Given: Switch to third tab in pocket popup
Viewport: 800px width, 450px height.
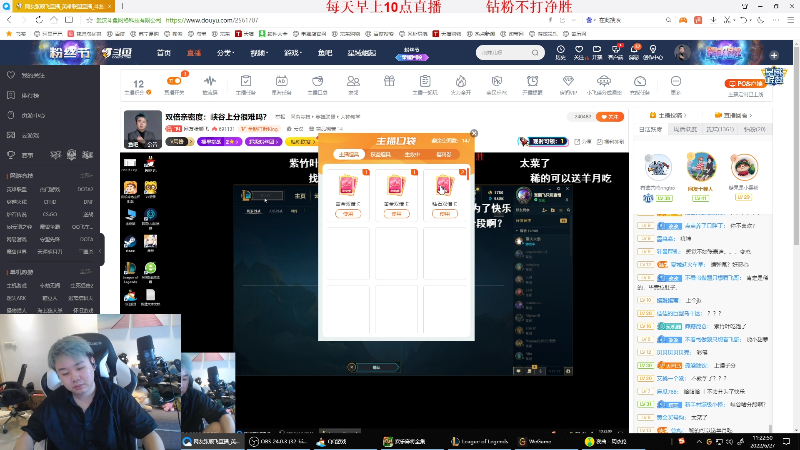Looking at the screenshot, I should 412,154.
